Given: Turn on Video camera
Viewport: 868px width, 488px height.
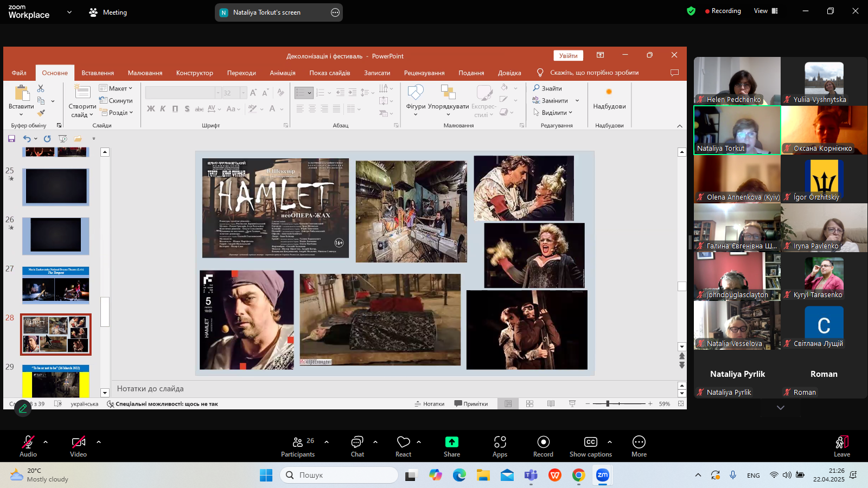Looking at the screenshot, I should 78,442.
